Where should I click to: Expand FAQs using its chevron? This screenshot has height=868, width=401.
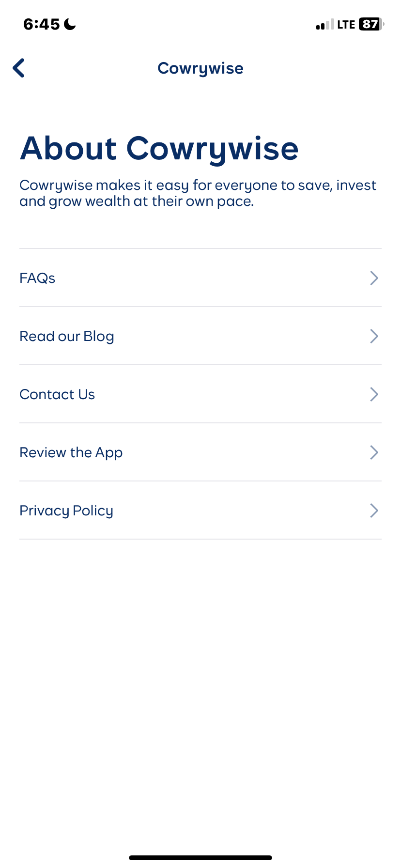coord(374,278)
